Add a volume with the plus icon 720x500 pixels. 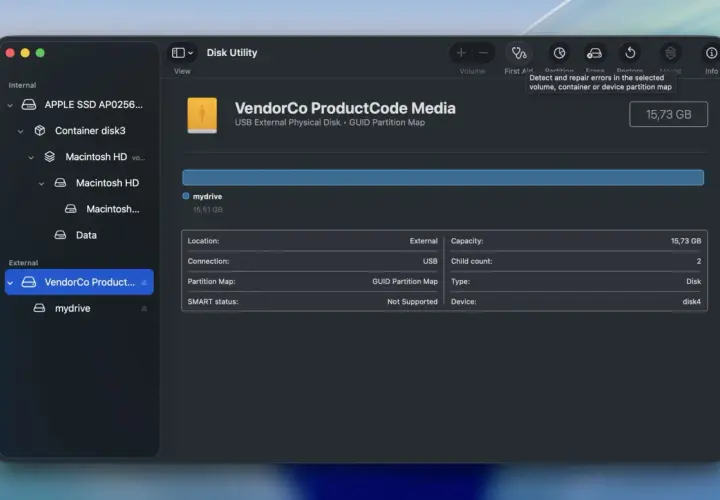click(461, 53)
